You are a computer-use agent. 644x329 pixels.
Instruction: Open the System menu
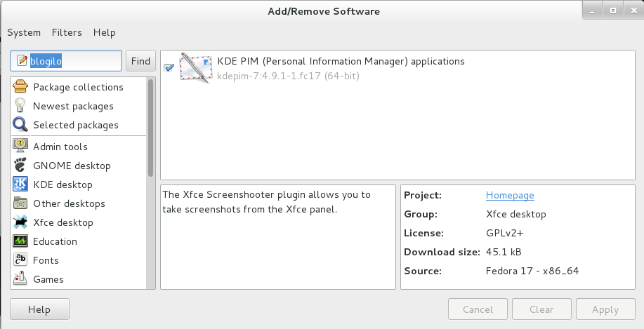point(24,32)
